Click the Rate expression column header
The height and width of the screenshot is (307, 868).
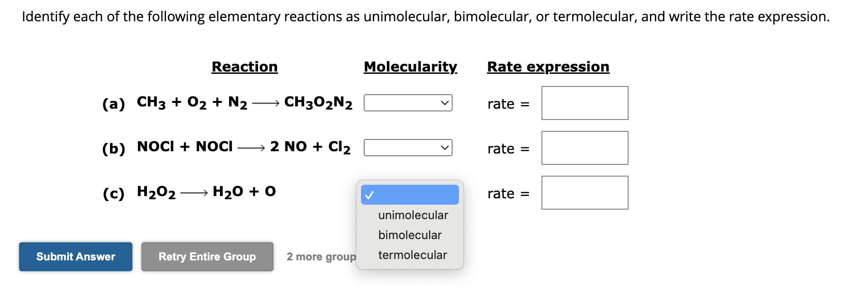point(548,67)
